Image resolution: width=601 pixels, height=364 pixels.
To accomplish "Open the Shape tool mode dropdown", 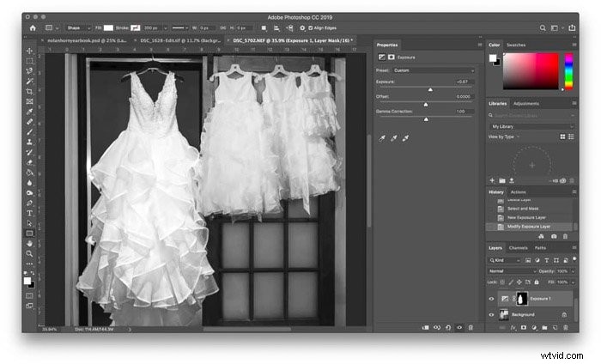I will [x=79, y=28].
